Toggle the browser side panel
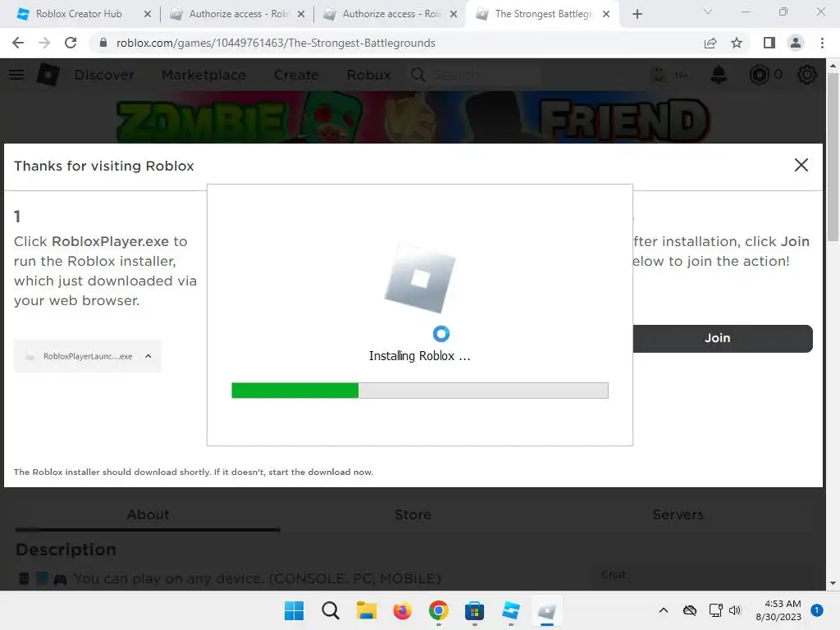The height and width of the screenshot is (630, 840). 769,43
